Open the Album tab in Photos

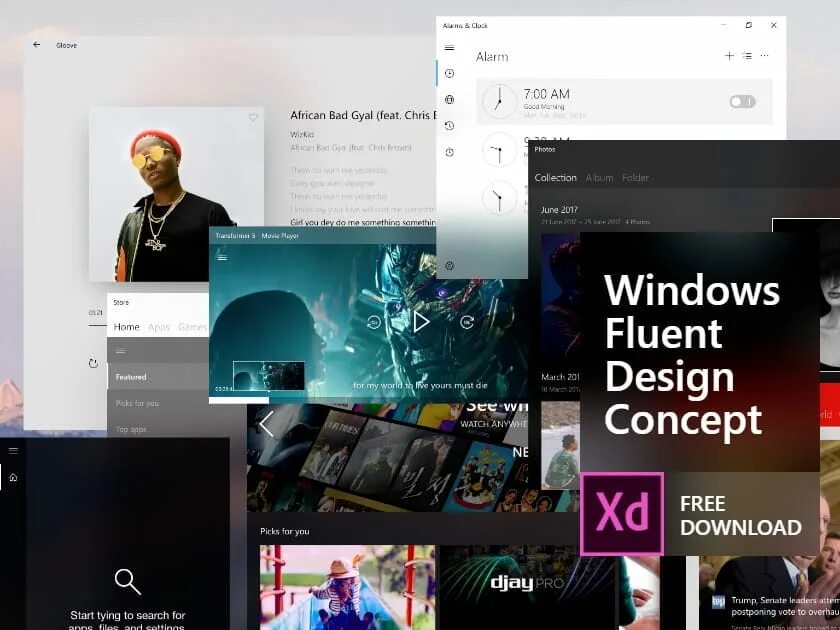(599, 177)
